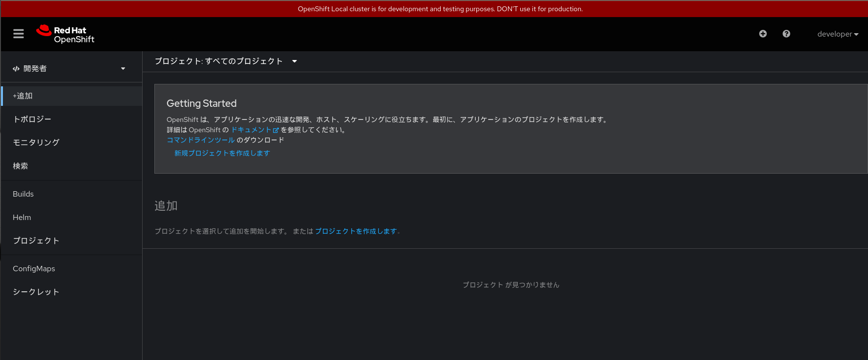Click the プロジェクト が見つかりません message
The height and width of the screenshot is (360, 868).
point(511,285)
